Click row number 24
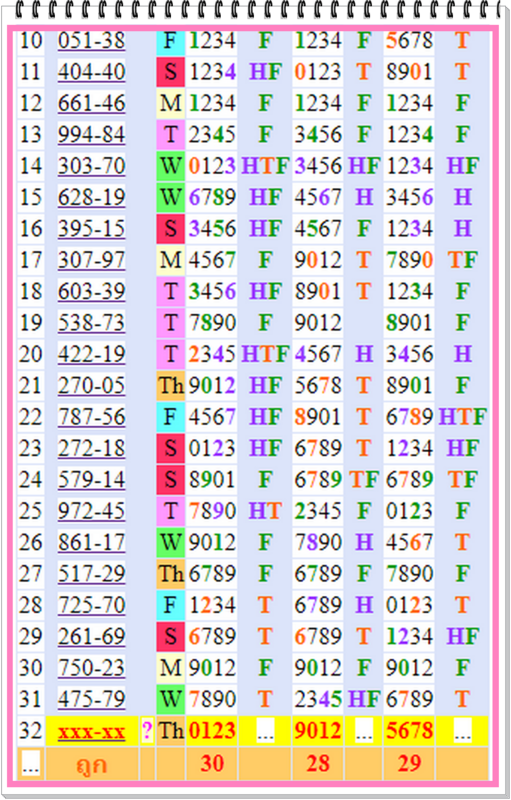This screenshot has width=511, height=800. (x=31, y=480)
